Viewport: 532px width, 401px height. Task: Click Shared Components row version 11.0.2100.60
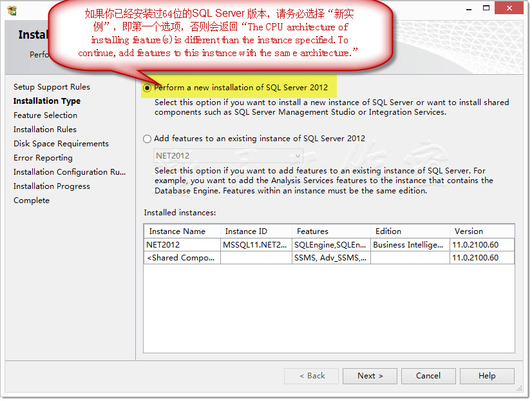point(482,258)
